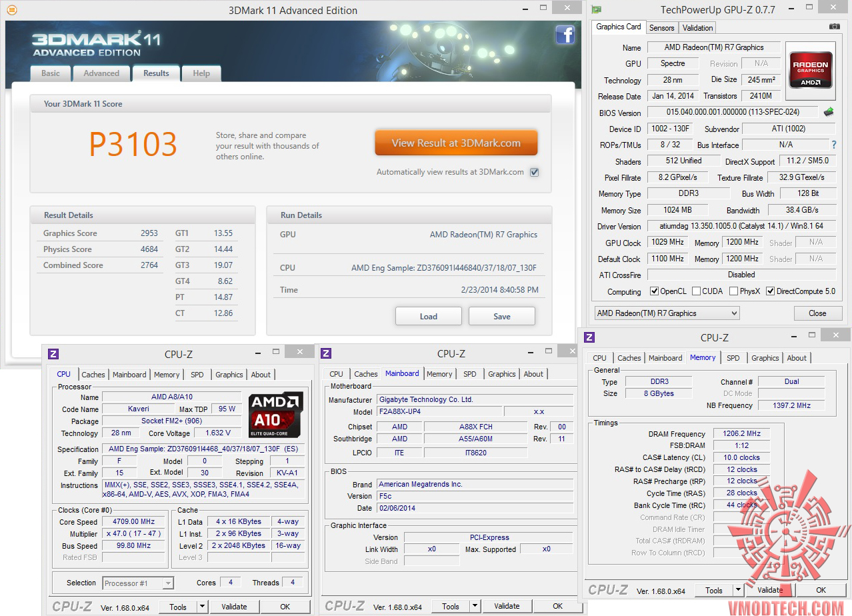Click the Driver Version field in GPU-Z
852x616 pixels.
pos(741,227)
